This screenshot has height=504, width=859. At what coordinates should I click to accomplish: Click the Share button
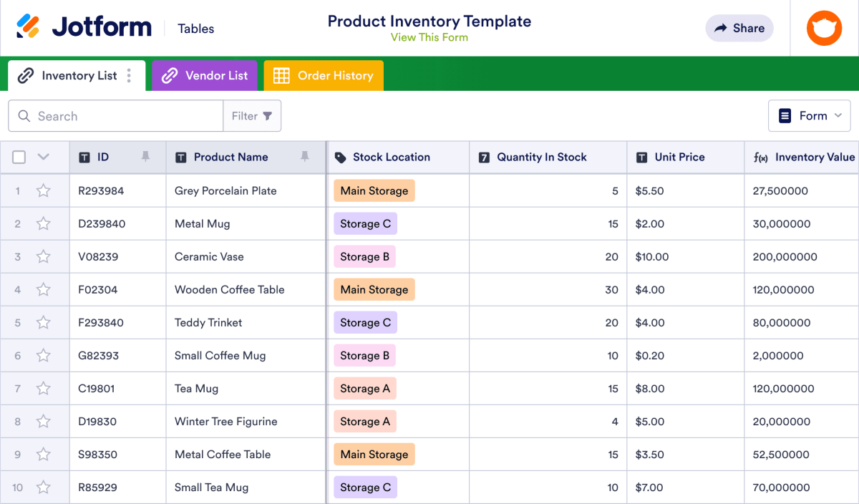pos(739,28)
